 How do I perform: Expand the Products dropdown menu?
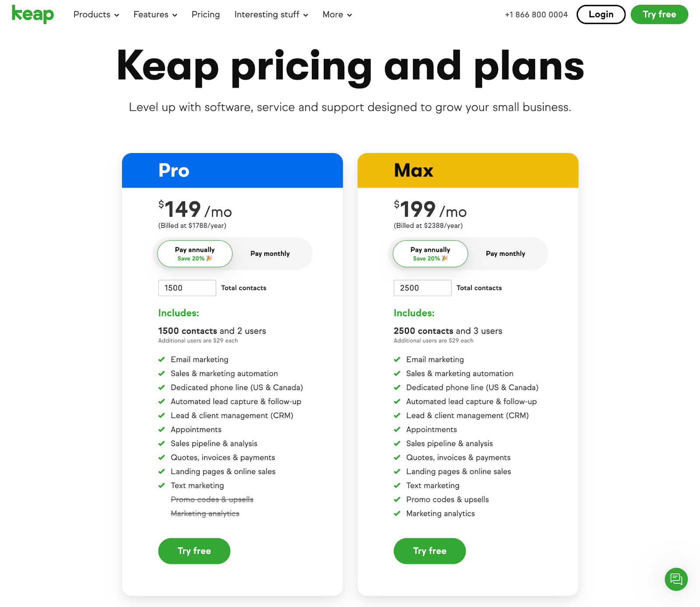coord(96,15)
